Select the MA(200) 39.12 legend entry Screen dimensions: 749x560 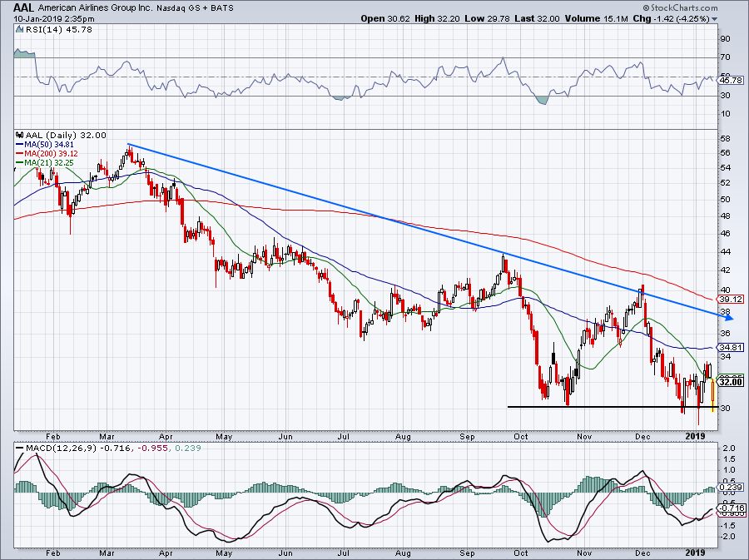click(x=47, y=153)
